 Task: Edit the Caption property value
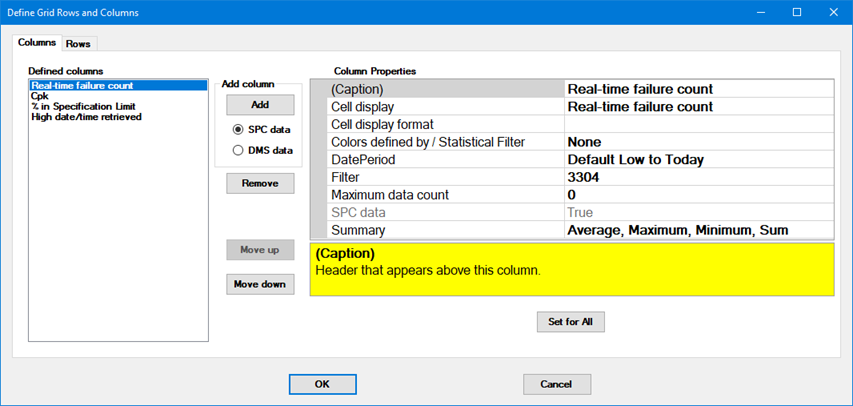696,89
